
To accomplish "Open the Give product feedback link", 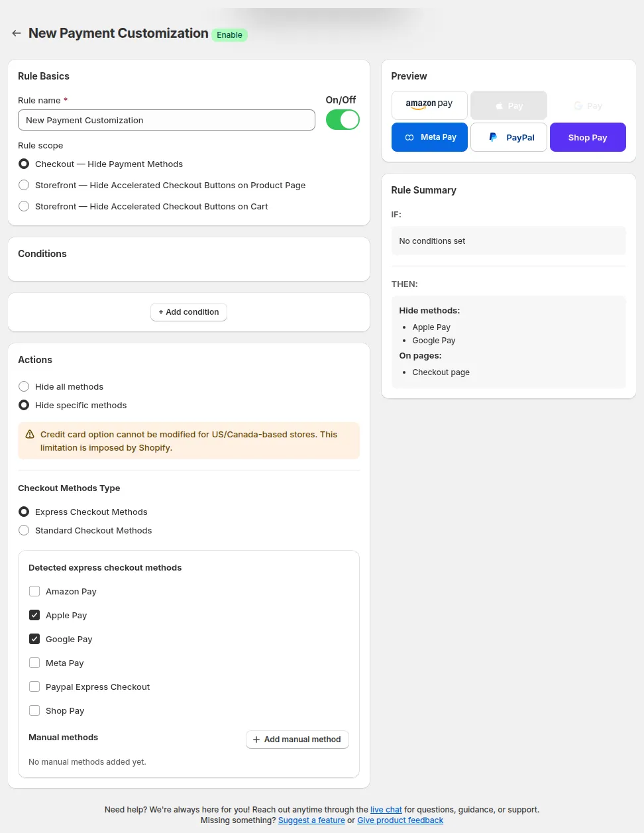I will click(400, 820).
